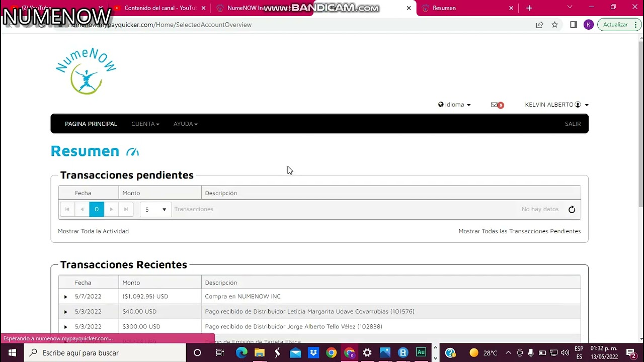Screen dimensions: 644x362
Task: Click the Windows search box
Action: click(x=105, y=353)
